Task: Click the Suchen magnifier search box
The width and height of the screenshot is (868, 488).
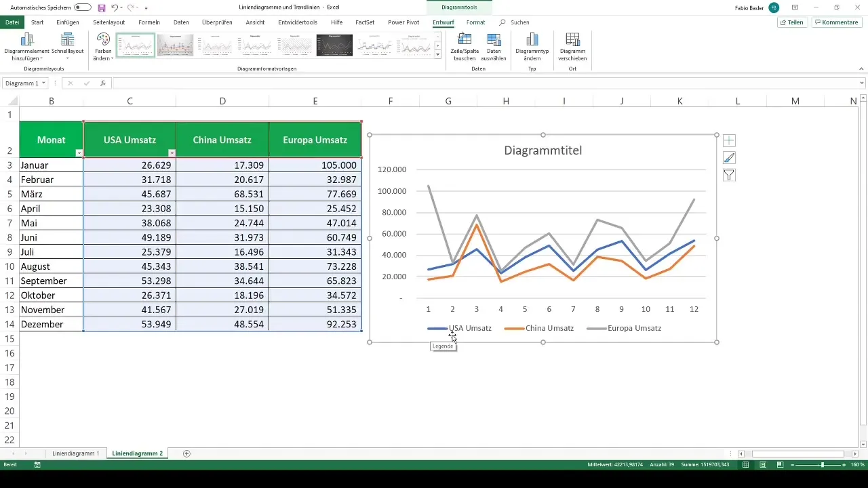Action: [x=515, y=22]
